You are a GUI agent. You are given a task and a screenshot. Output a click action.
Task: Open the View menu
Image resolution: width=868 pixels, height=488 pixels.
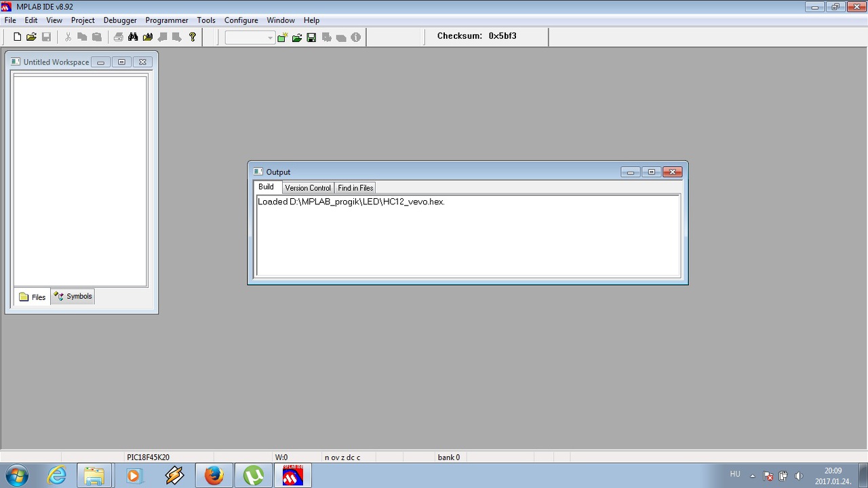[x=54, y=20]
